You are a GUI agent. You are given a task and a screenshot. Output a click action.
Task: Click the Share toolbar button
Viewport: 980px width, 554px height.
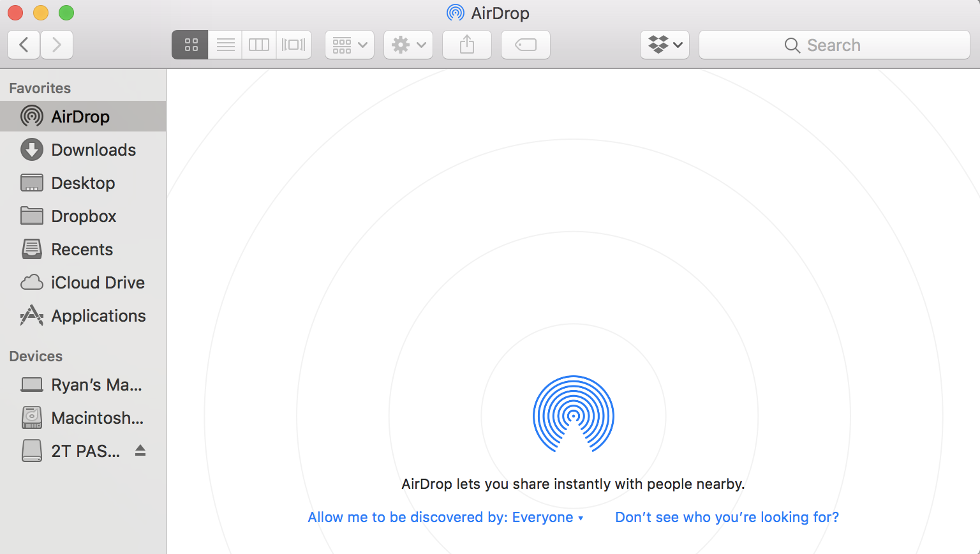tap(467, 45)
